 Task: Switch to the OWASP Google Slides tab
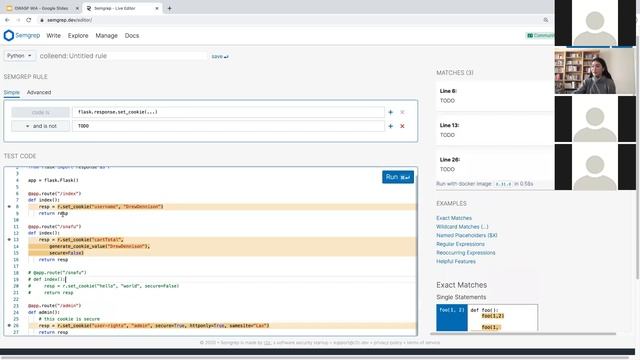(41, 8)
